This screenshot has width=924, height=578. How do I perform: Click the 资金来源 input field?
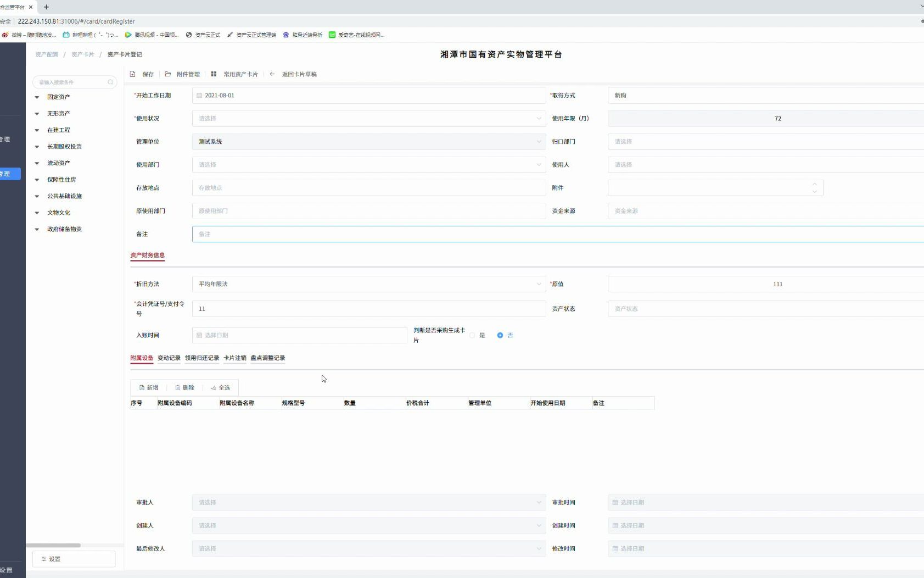click(766, 210)
